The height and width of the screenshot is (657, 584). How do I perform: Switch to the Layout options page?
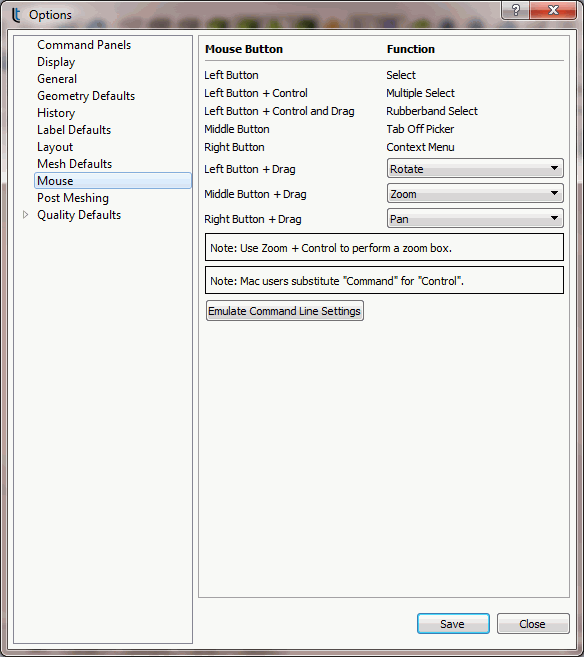pyautogui.click(x=55, y=147)
